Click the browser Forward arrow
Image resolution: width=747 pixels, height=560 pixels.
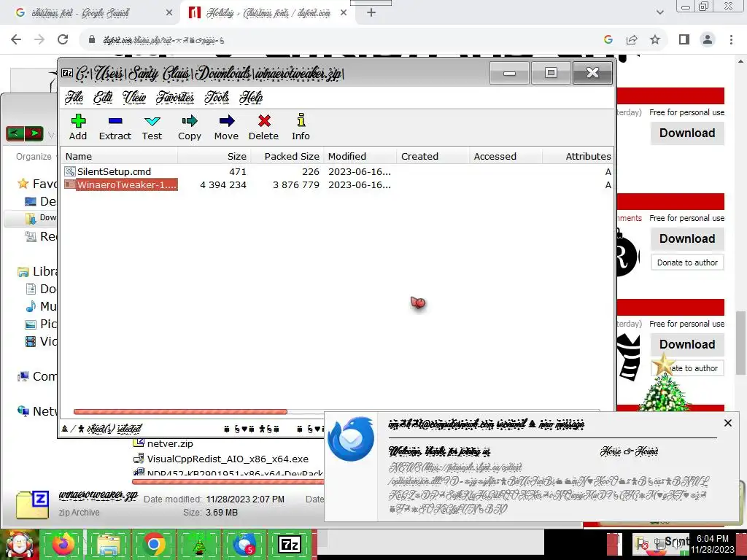(x=39, y=39)
